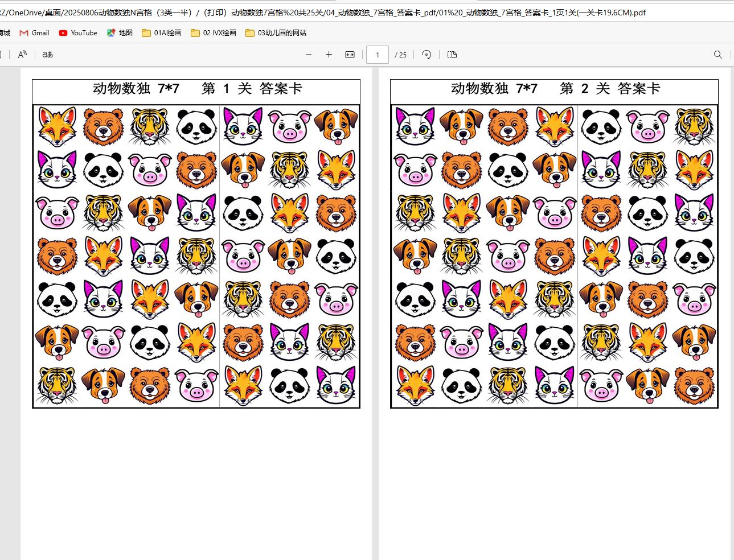Expand the 03幼儿园的网站 bookmark folder
734x560 pixels.
(x=276, y=33)
